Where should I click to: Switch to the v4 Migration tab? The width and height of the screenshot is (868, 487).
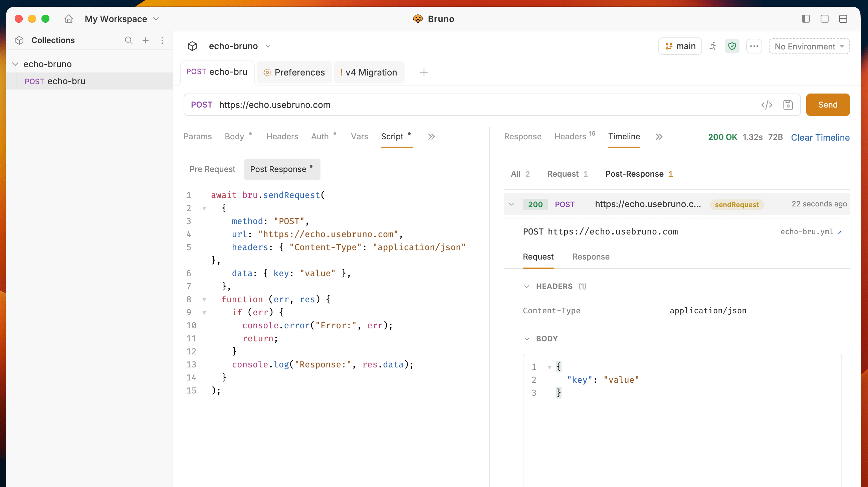(x=369, y=72)
